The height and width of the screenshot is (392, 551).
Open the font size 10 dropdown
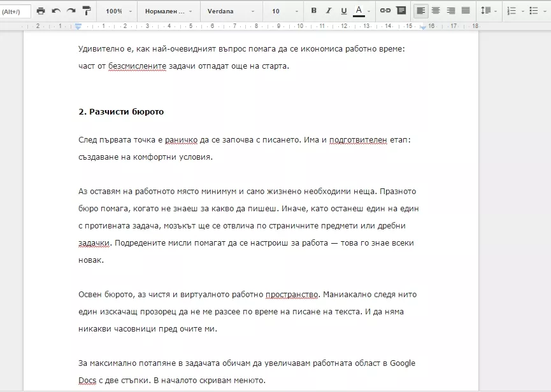pyautogui.click(x=285, y=11)
